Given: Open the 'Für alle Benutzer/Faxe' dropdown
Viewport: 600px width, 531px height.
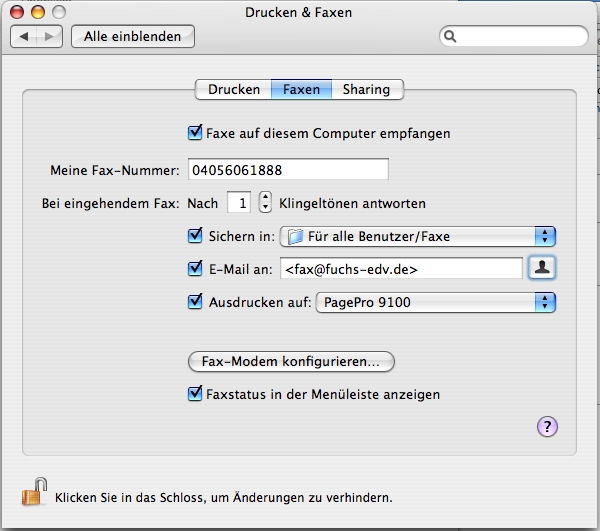Looking at the screenshot, I should 417,237.
